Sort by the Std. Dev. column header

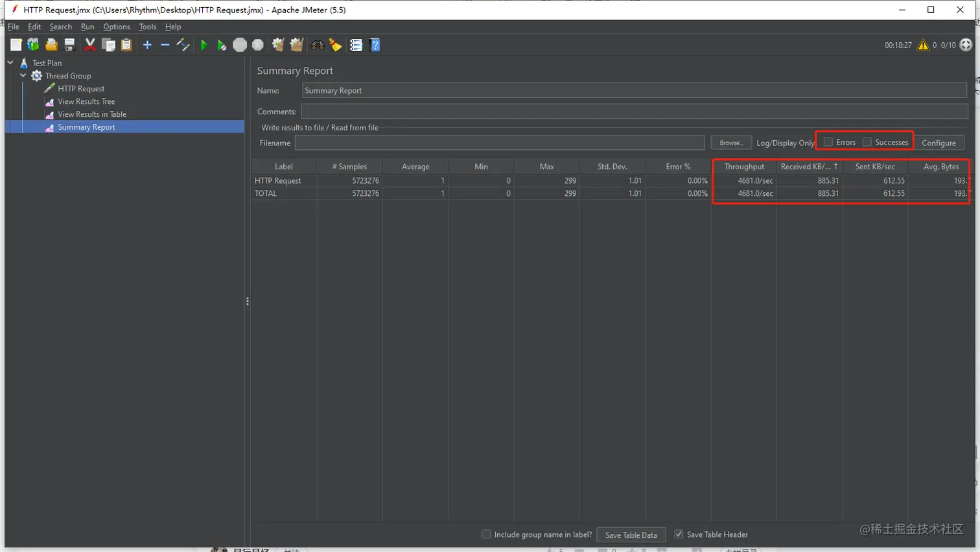click(x=612, y=167)
